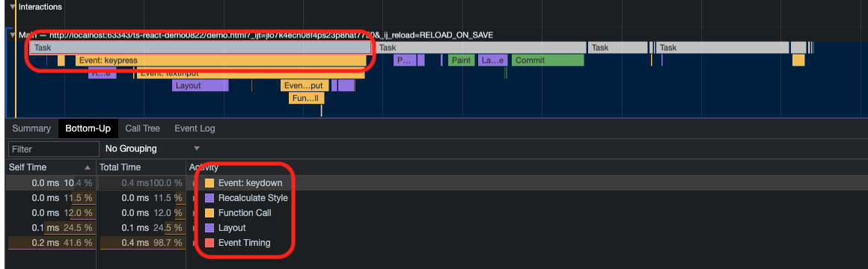Select the Event: textinput flame bar
This screenshot has height=269, width=868.
[250, 73]
